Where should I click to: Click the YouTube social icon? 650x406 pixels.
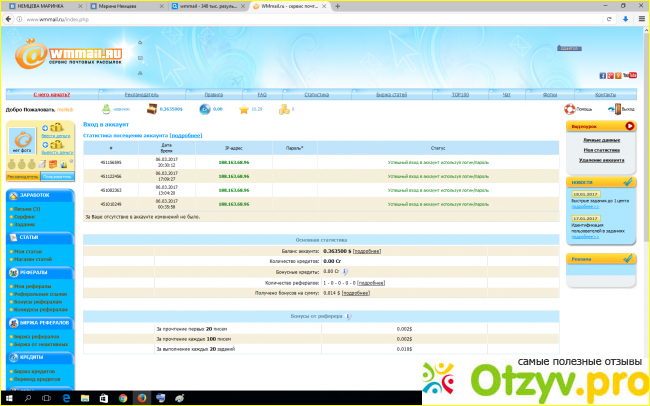click(630, 75)
